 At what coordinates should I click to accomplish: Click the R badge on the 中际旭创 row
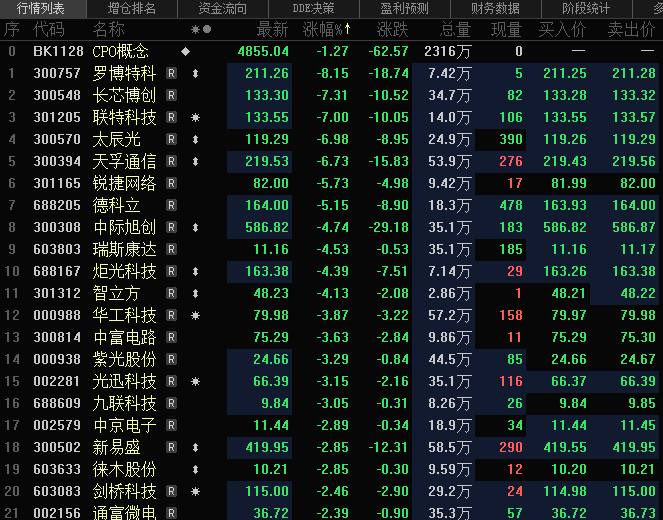pyautogui.click(x=171, y=227)
